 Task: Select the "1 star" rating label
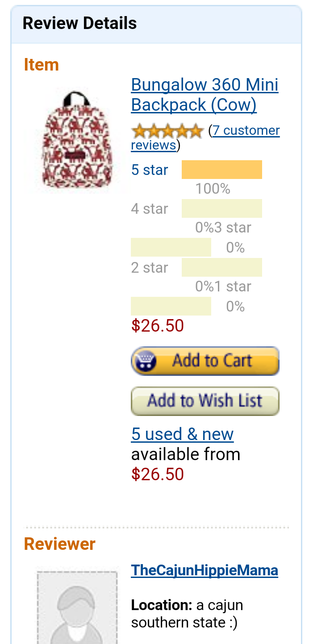coord(233,287)
